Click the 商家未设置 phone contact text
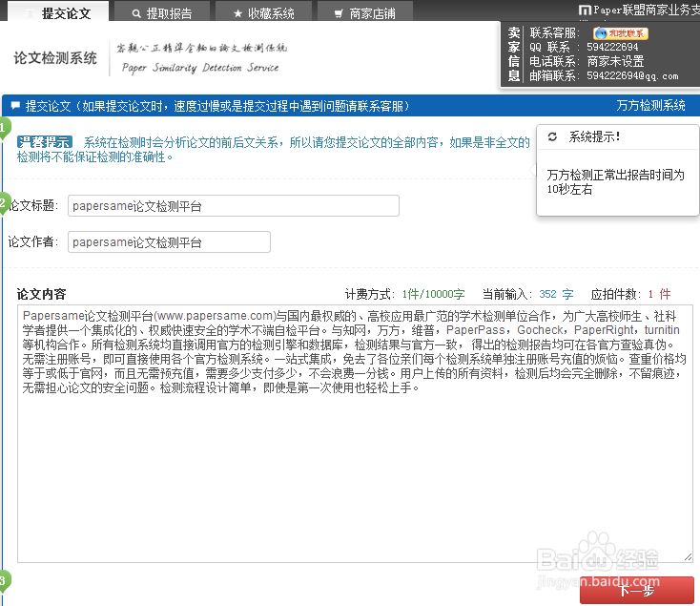700x606 pixels. pyautogui.click(x=615, y=61)
